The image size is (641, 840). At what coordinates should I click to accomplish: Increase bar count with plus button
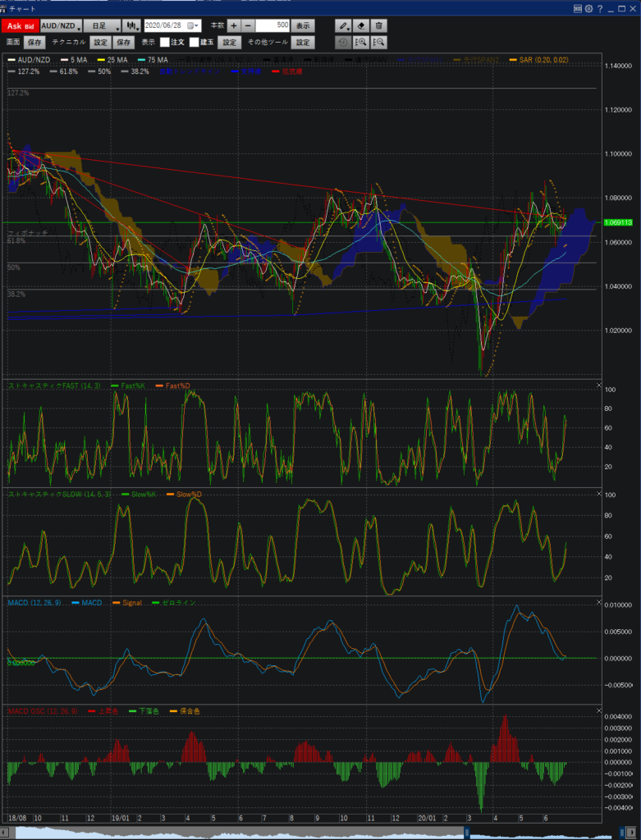tap(234, 25)
